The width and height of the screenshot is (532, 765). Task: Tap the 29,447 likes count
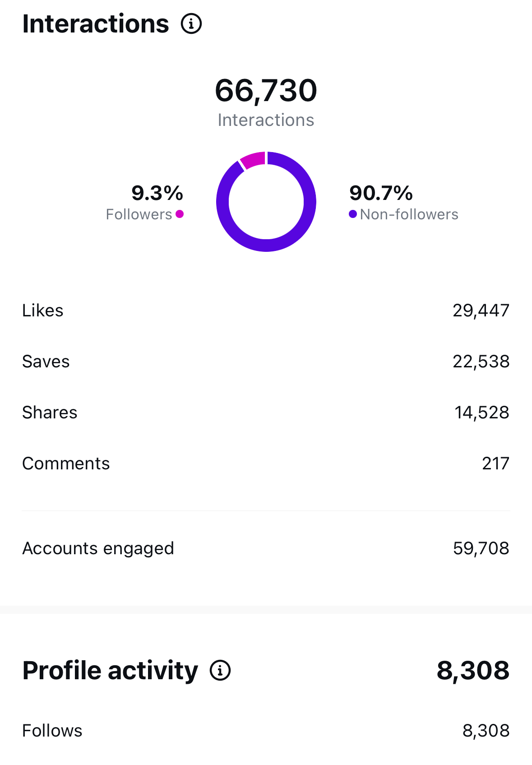point(481,311)
